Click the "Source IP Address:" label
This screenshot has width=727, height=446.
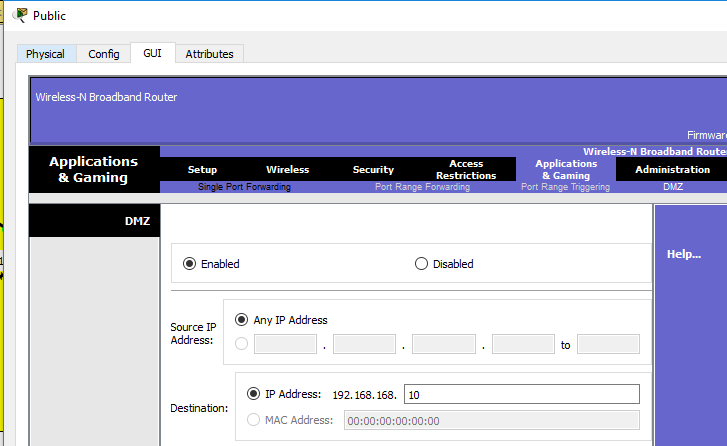[193, 333]
